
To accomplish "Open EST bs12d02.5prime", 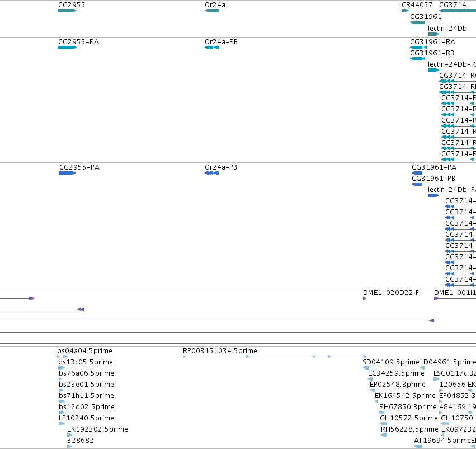I will tap(86, 407).
